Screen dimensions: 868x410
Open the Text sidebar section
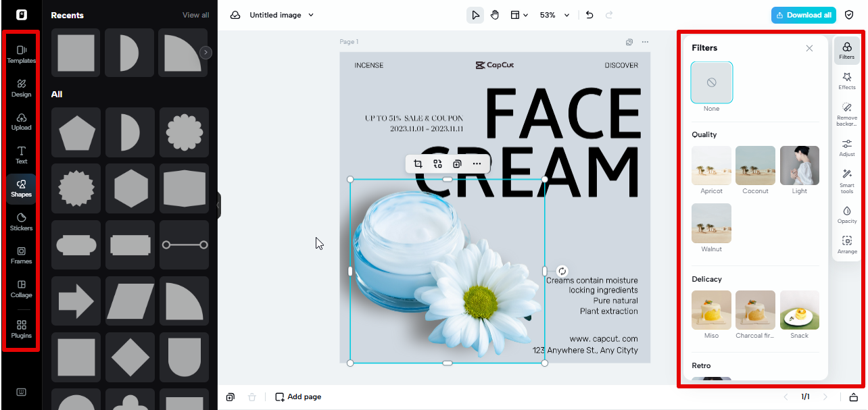tap(21, 155)
